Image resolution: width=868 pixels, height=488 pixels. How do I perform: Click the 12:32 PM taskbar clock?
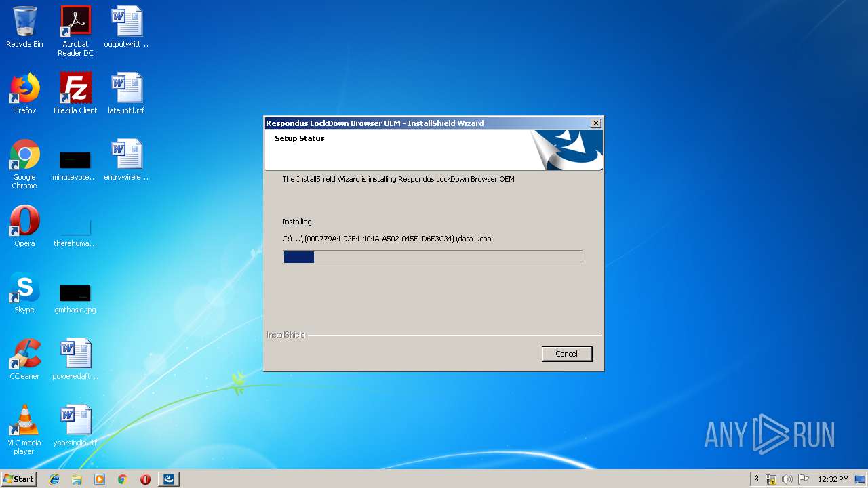tap(833, 479)
